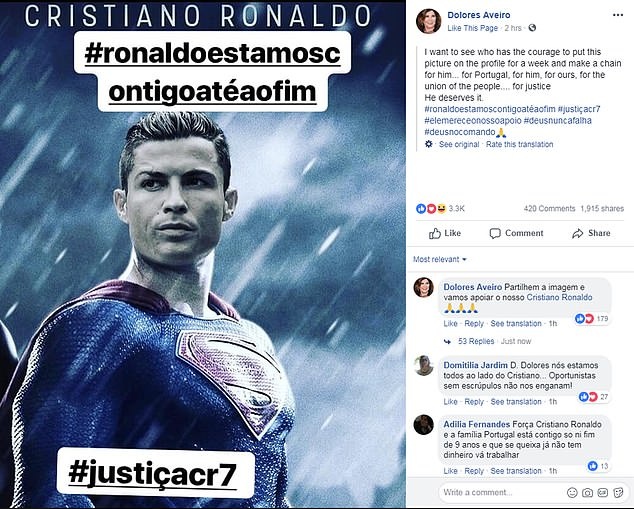The image size is (634, 509).
Task: Open the translation settings gear icon
Action: [x=429, y=144]
